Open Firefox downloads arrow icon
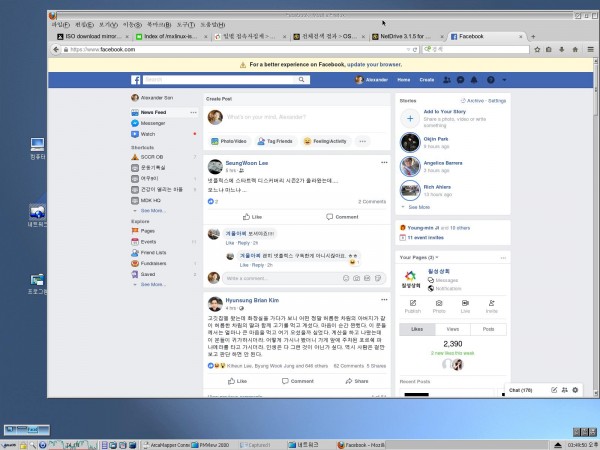The height and width of the screenshot is (450, 600). click(562, 49)
